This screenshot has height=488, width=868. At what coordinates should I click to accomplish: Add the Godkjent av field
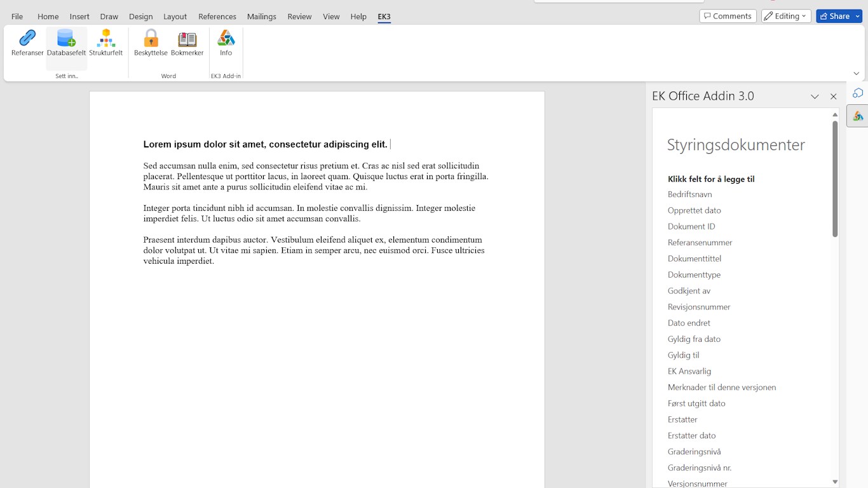(x=689, y=291)
